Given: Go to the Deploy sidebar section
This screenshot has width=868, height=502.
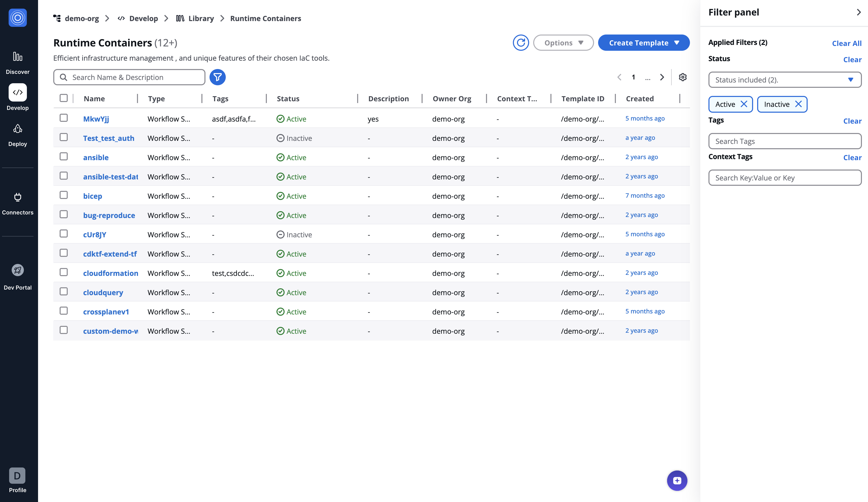Looking at the screenshot, I should click(18, 135).
